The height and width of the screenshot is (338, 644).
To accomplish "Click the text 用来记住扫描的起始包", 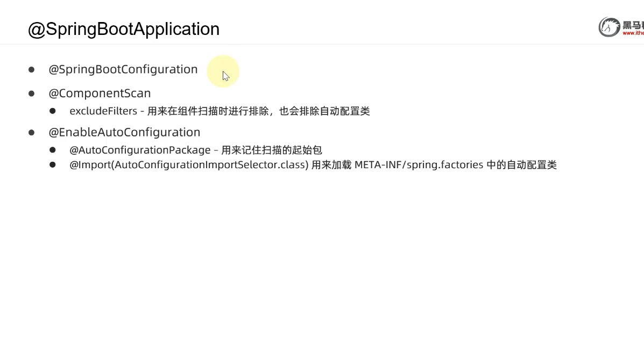I will (x=272, y=150).
